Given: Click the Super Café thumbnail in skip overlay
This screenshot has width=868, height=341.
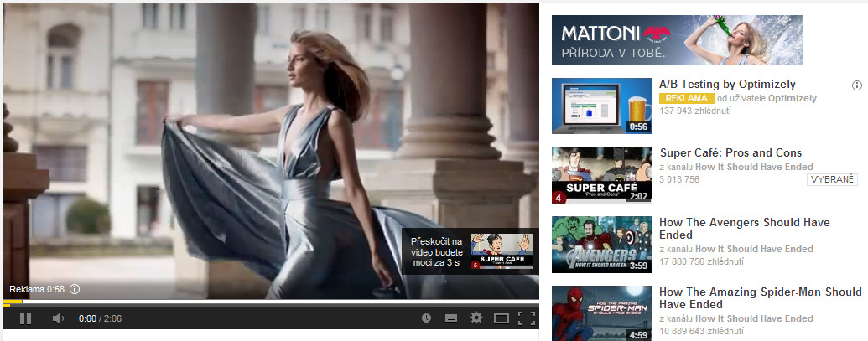Looking at the screenshot, I should click(x=502, y=251).
